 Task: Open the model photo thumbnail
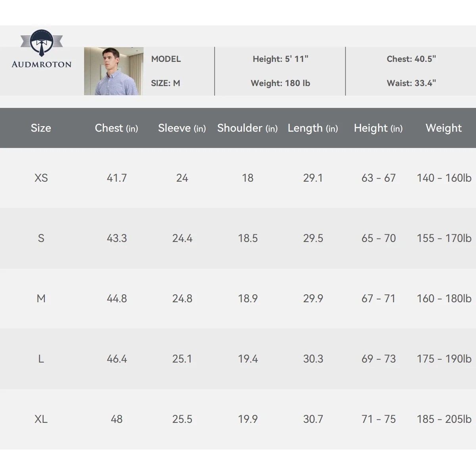point(114,71)
